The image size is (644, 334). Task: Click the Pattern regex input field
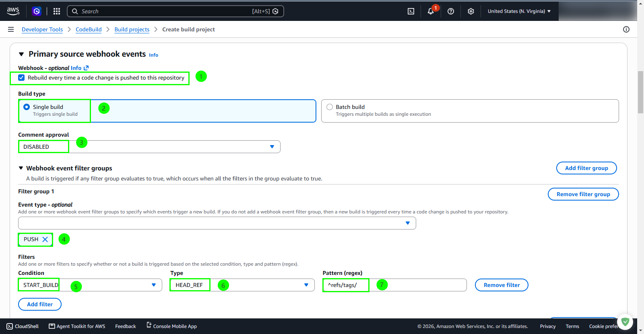tap(394, 285)
